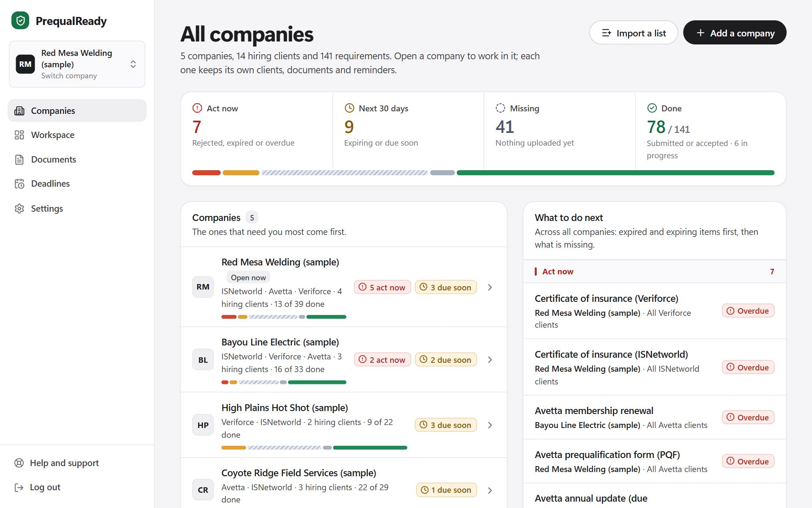The image size is (812, 508).
Task: Click the Settings gear icon
Action: 19,209
